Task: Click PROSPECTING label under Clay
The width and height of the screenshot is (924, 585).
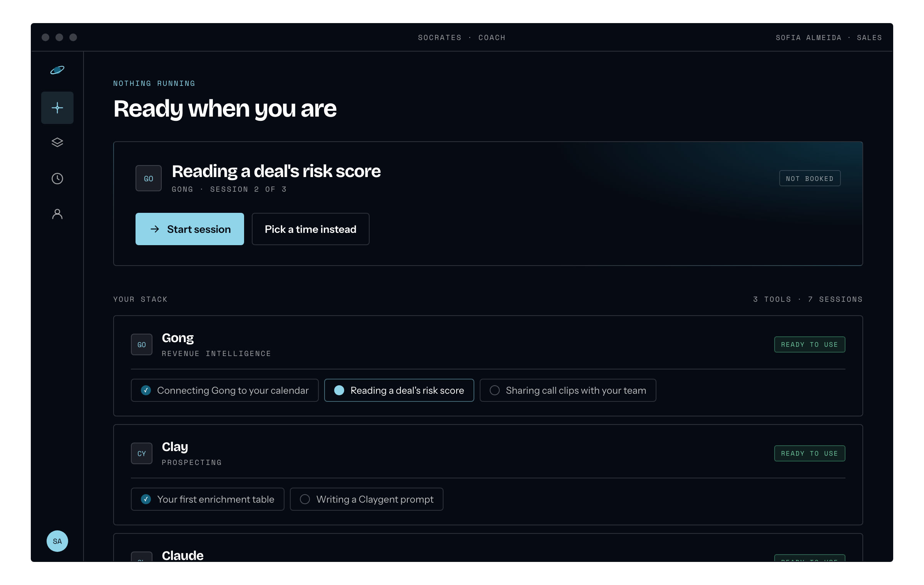Action: tap(192, 463)
